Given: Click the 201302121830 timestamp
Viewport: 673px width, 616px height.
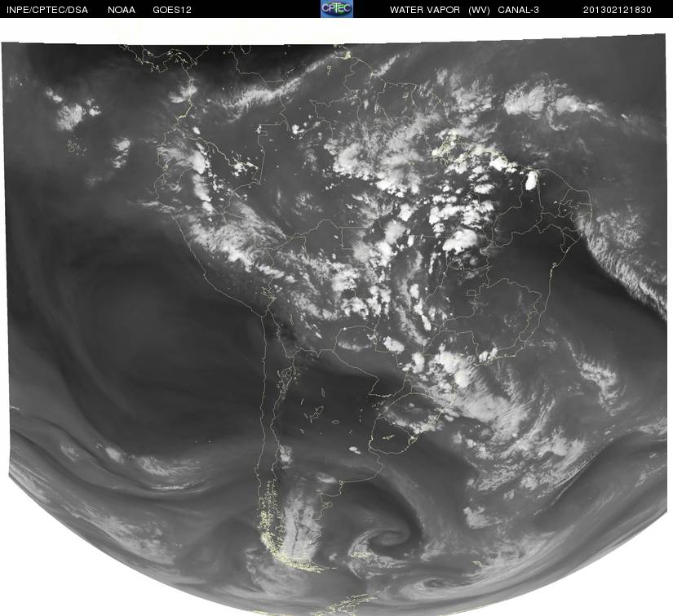Looking at the screenshot, I should pos(618,10).
